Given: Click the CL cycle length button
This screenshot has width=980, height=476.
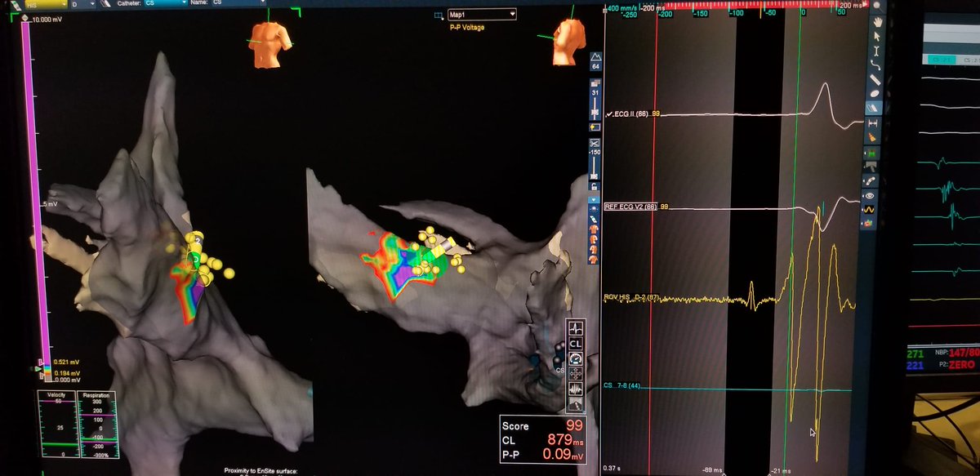Looking at the screenshot, I should pos(576,344).
